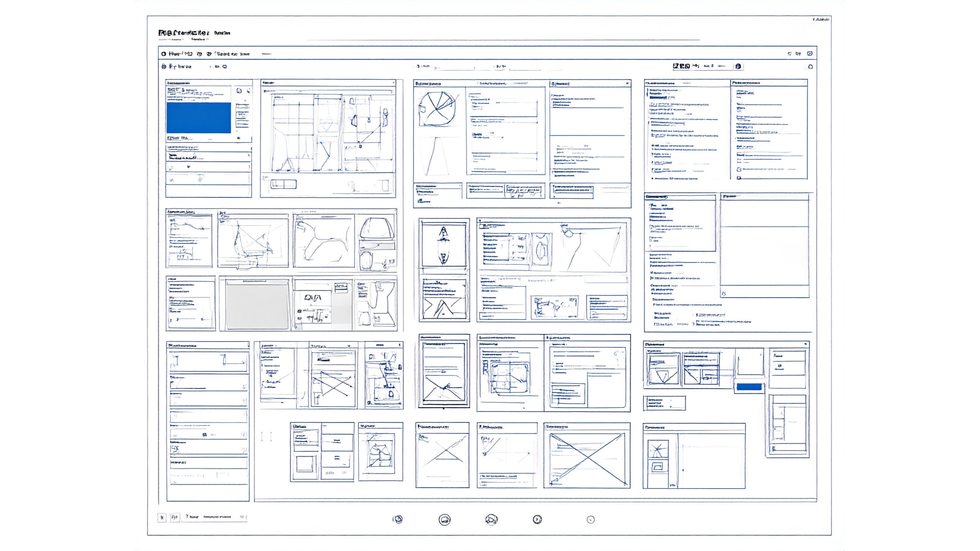Image resolution: width=980 pixels, height=551 pixels.
Task: Open the smaller bold label next to the page title
Action: [222, 33]
